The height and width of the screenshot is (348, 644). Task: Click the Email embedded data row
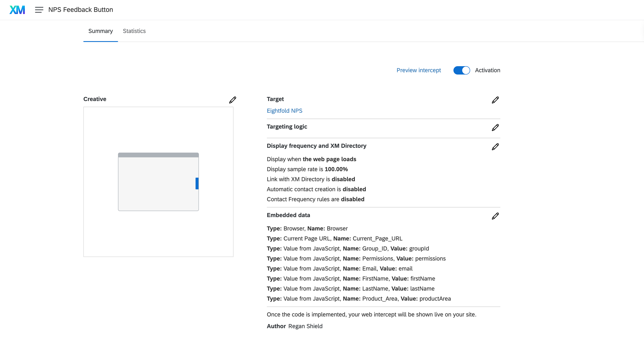coord(339,269)
